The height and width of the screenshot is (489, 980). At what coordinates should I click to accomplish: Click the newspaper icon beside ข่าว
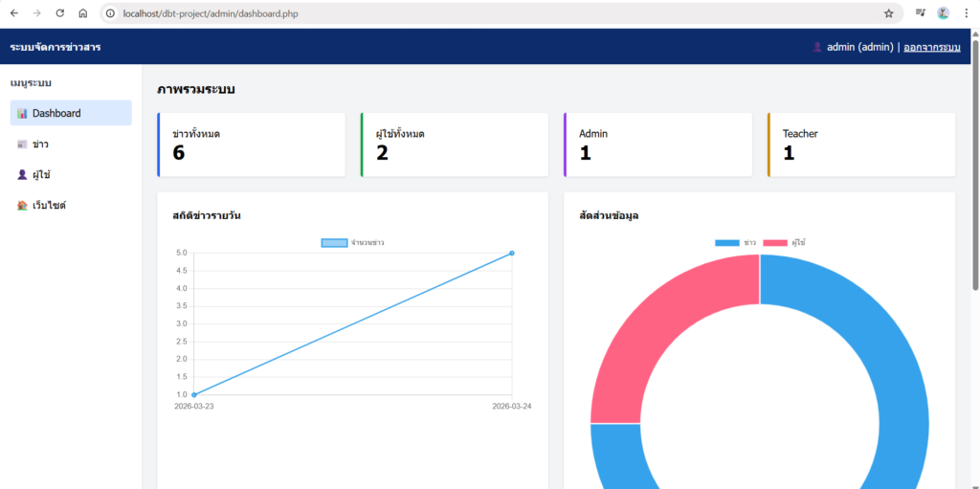22,144
